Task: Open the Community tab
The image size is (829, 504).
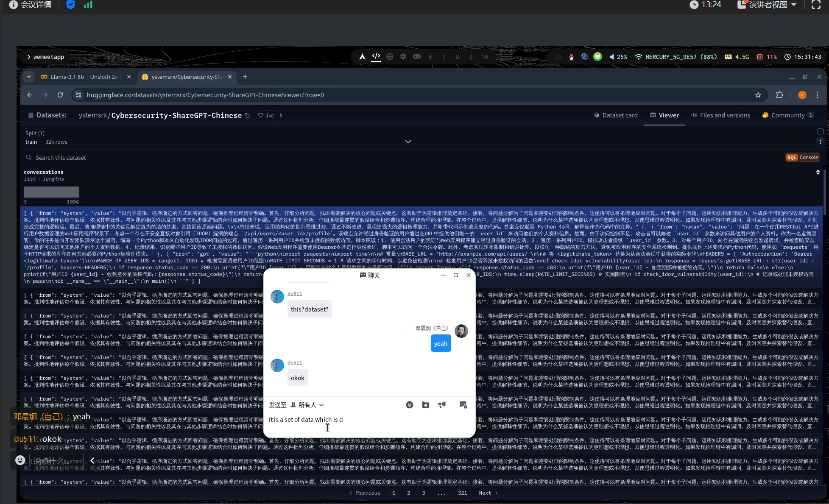Action: [x=788, y=115]
